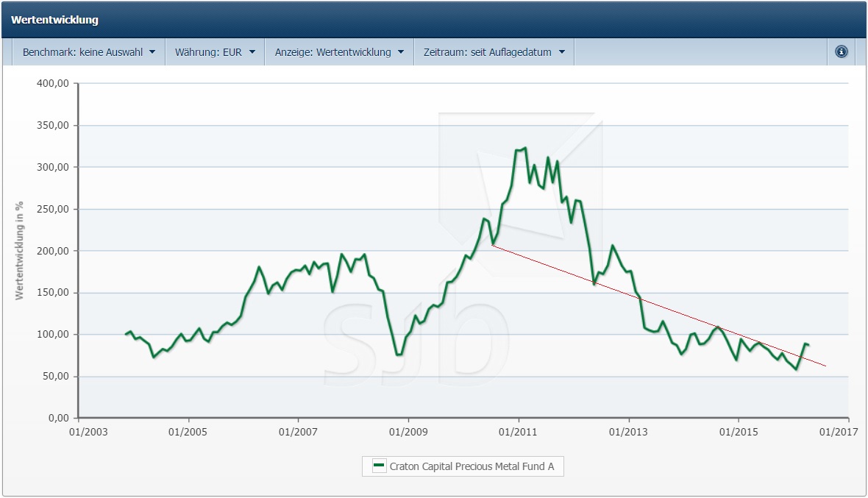The width and height of the screenshot is (868, 498).
Task: Select the 0,00 y-axis value
Action: click(x=58, y=418)
